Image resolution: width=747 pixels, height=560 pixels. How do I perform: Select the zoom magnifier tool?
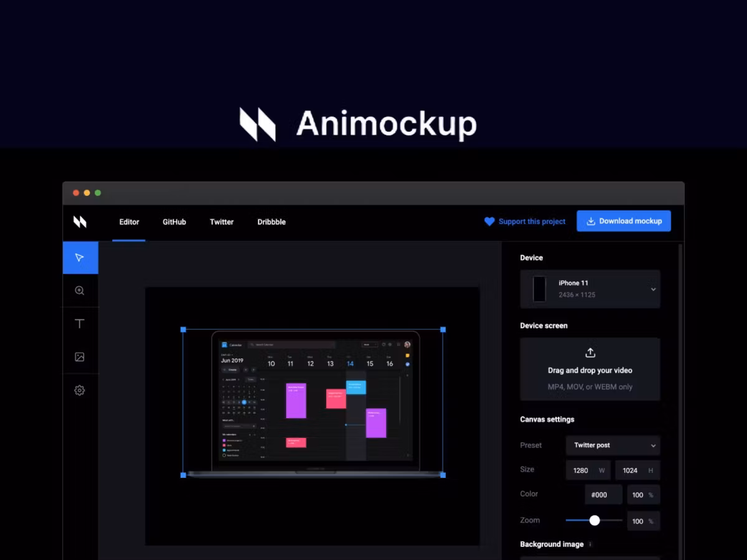[x=80, y=291]
